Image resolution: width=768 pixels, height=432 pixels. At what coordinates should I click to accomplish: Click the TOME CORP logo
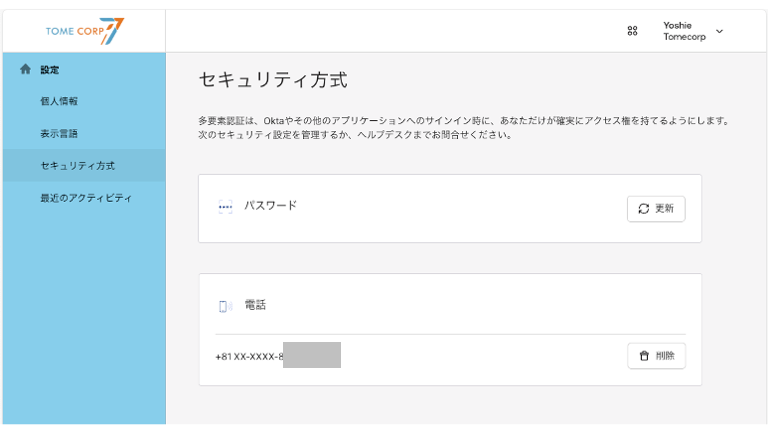84,31
